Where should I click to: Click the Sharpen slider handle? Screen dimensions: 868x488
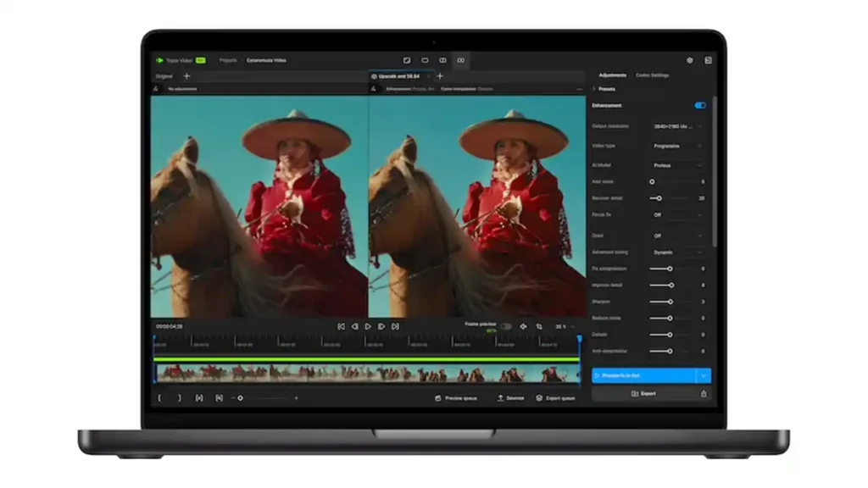tap(670, 302)
